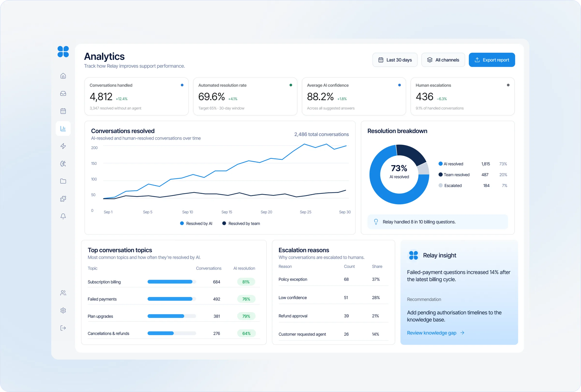Sort by the Count column header
The image size is (581, 392).
pos(349,267)
